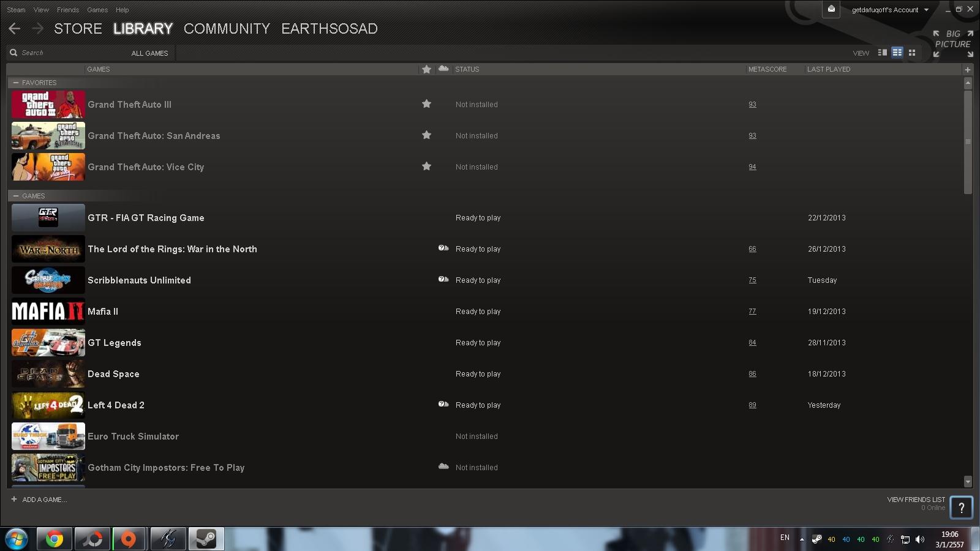
Task: Open the inbox notifications icon
Action: pos(831,9)
